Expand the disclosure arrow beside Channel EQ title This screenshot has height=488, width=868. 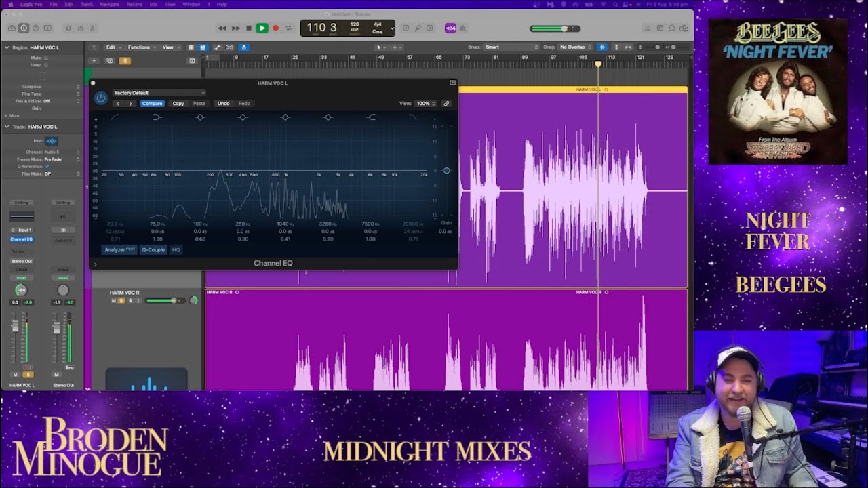point(95,264)
